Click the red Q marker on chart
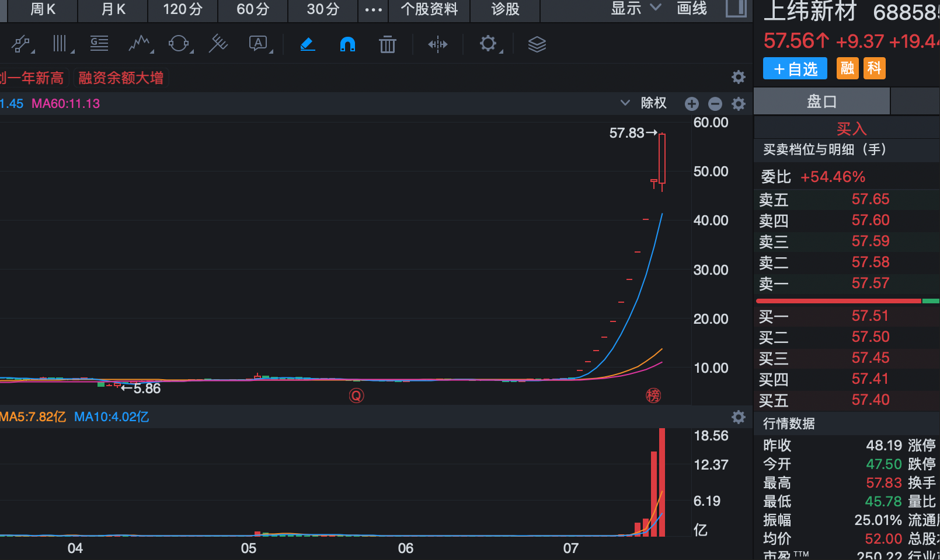The image size is (940, 560). (356, 396)
